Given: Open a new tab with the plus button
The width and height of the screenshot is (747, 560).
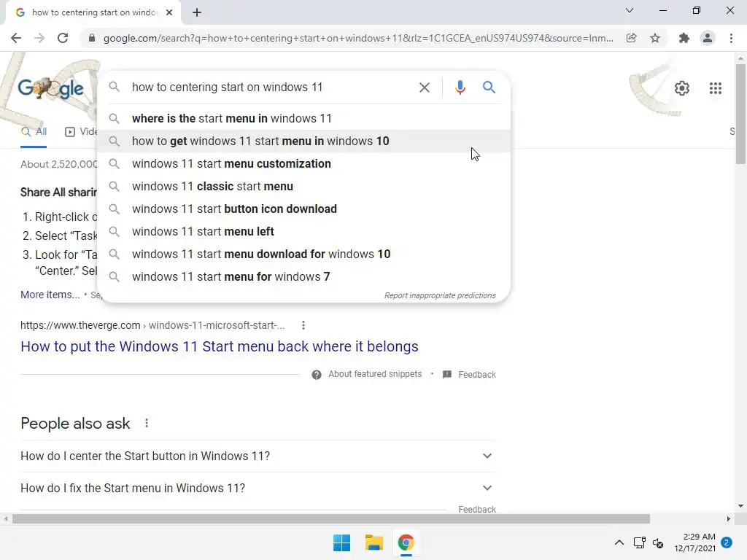Looking at the screenshot, I should (197, 13).
